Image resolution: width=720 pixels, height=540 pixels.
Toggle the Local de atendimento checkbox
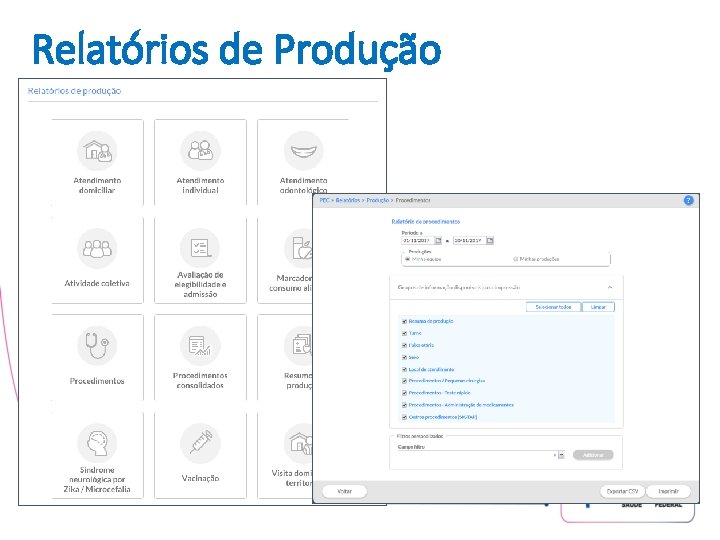405,369
